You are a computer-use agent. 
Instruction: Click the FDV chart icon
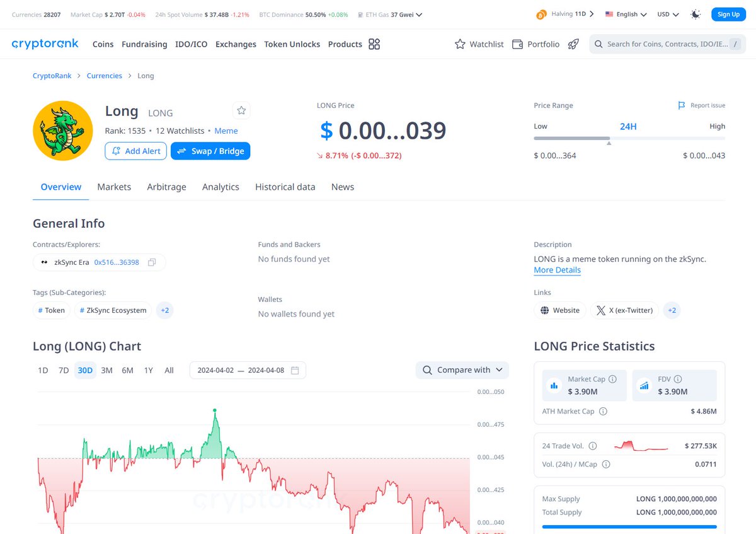644,385
